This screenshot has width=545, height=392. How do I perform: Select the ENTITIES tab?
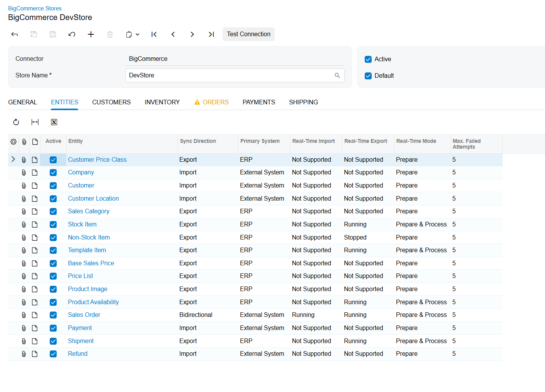tap(65, 102)
